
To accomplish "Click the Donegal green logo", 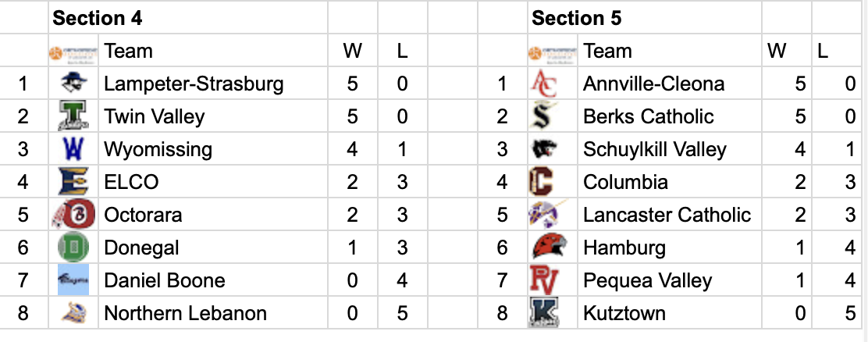I will pos(73,248).
